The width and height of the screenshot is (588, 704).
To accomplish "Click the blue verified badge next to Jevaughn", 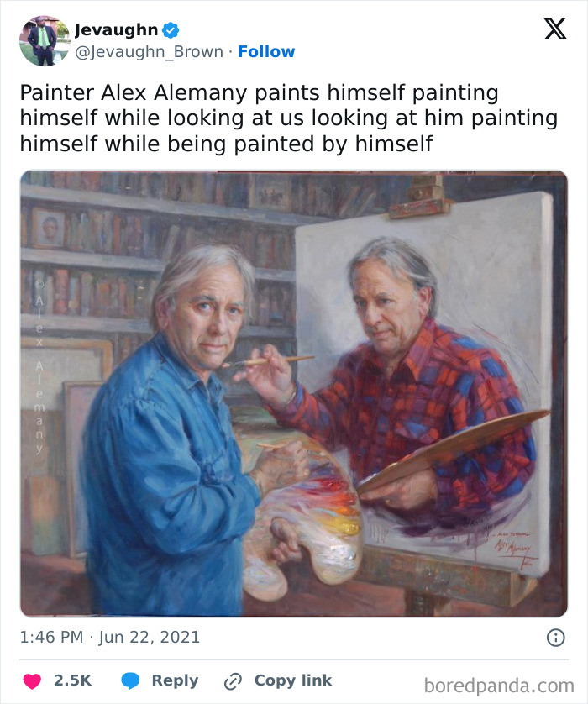I will click(x=172, y=30).
